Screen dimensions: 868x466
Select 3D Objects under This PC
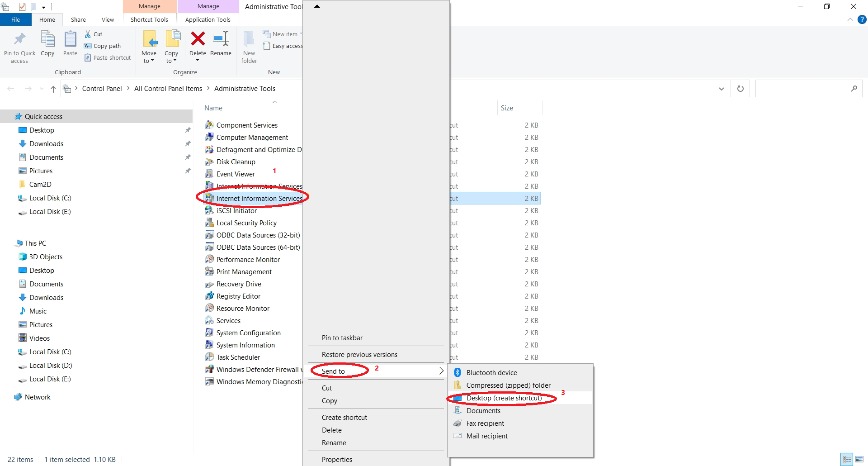pyautogui.click(x=46, y=257)
